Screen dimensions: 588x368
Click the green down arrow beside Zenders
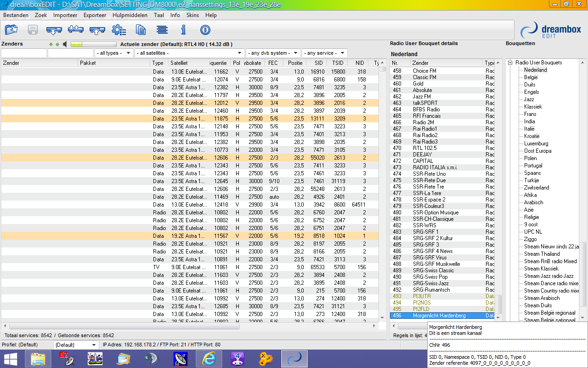click(x=51, y=45)
